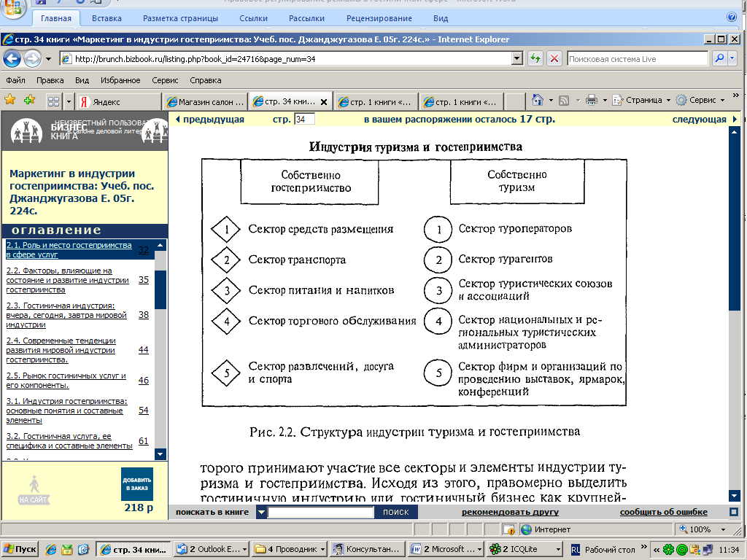Open the Favorites Center star icon
Viewport: 747px width, 560px height.
click(10, 99)
